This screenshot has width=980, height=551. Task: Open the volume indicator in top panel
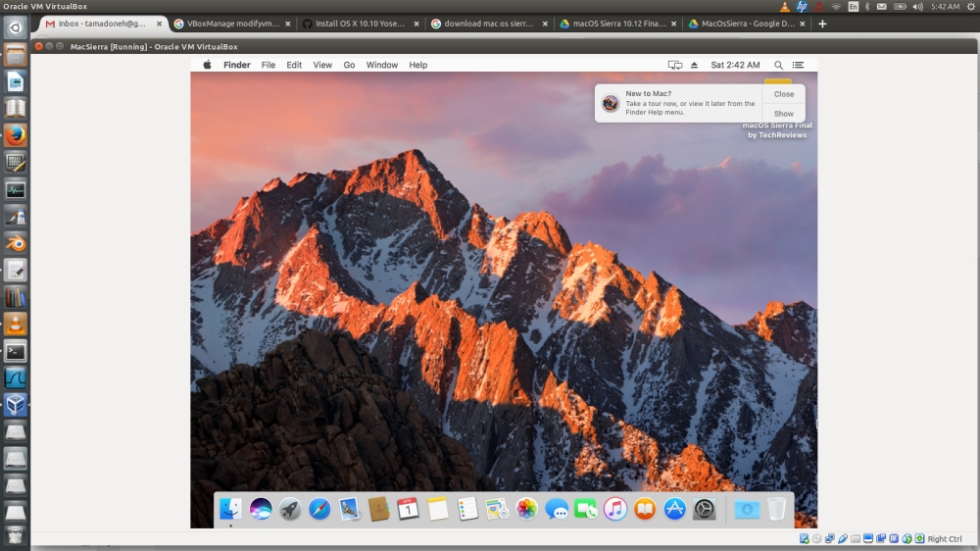click(917, 6)
